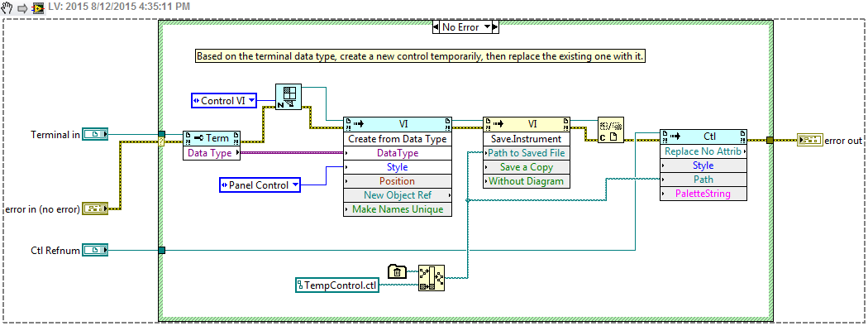
Task: Click the Path to Saved File parameter
Action: click(527, 153)
